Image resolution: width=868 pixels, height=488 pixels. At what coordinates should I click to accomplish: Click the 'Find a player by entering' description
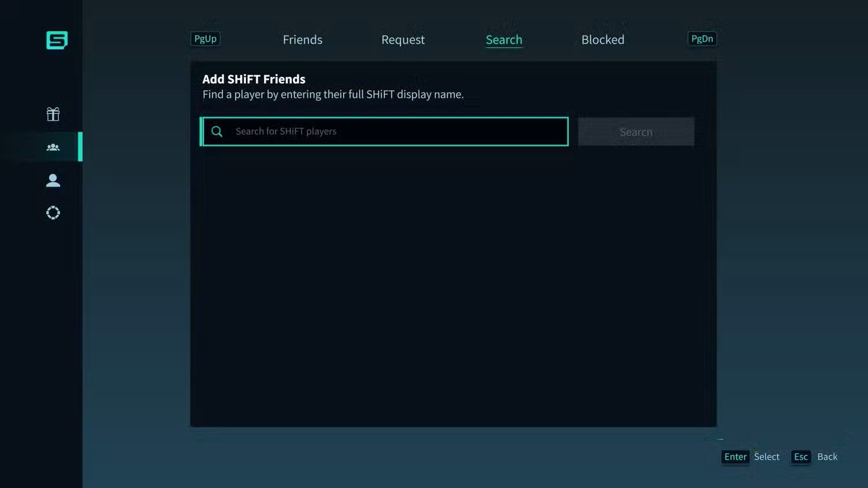333,94
